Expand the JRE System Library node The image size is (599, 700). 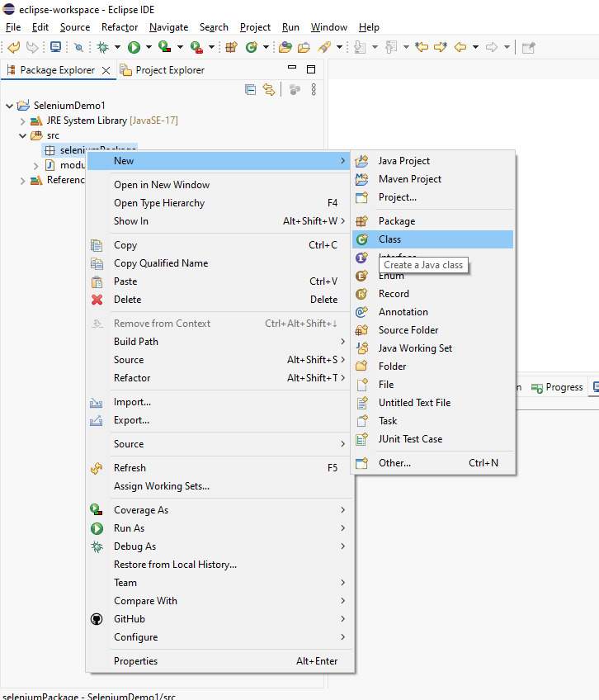coord(23,121)
